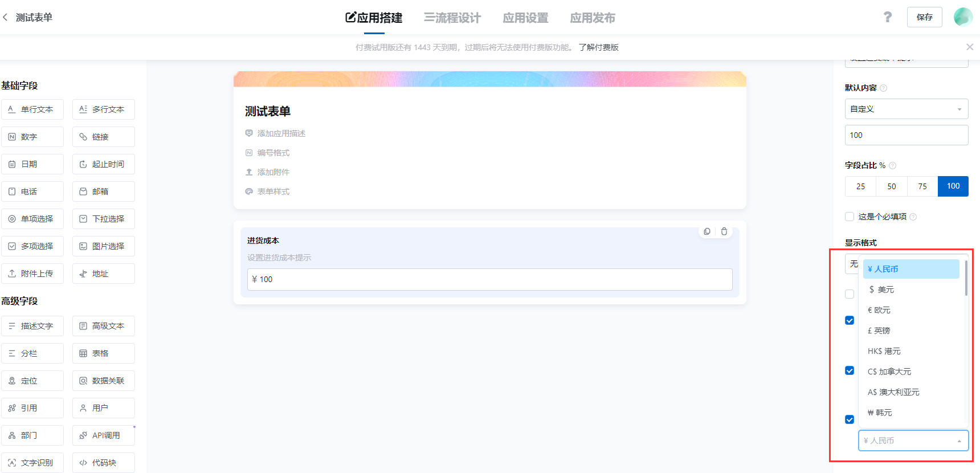Click the delete trash icon on 进货成本 field
This screenshot has width=980, height=473.
pos(724,231)
